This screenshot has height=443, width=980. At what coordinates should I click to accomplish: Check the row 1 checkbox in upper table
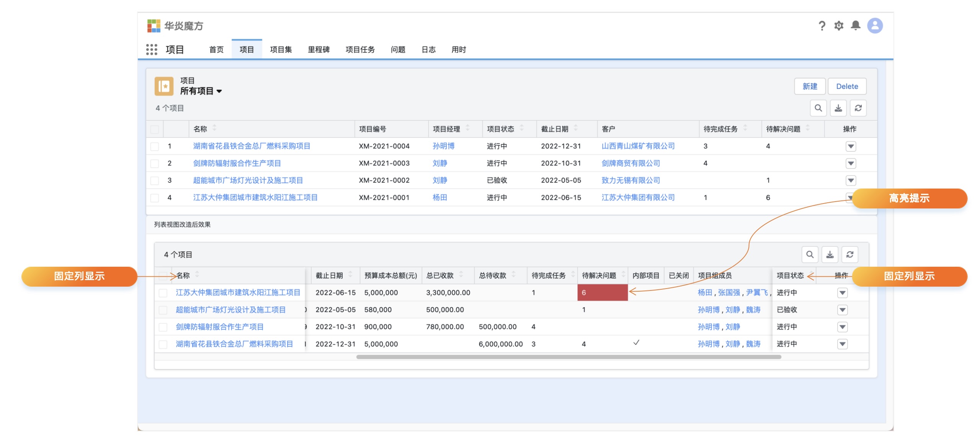click(x=155, y=146)
